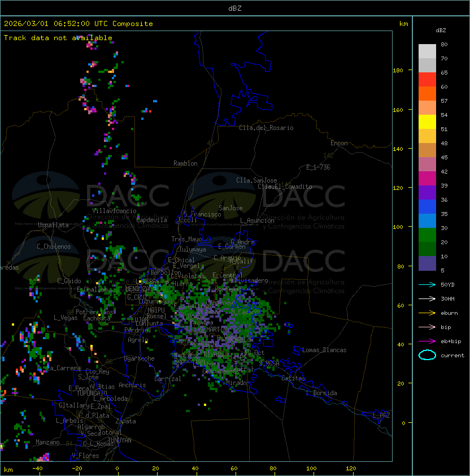The width and height of the screenshot is (470, 476).
Task: Click the 'Uspallata' map label
Action: pos(53,225)
